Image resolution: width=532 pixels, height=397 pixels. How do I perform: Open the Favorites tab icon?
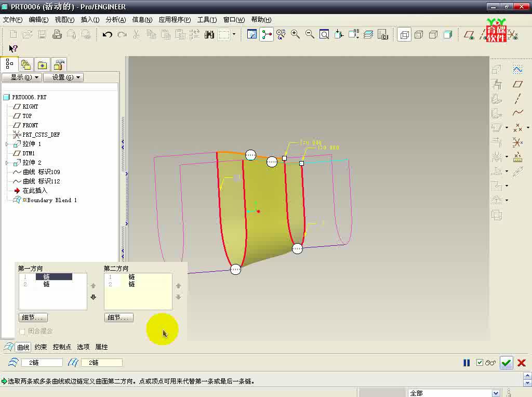pos(42,64)
